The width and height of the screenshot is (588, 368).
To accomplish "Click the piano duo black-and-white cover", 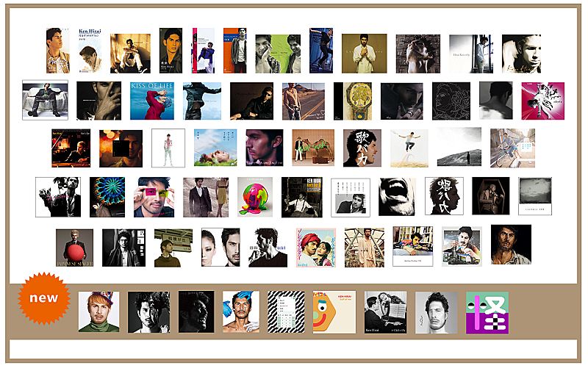I will coord(385,312).
